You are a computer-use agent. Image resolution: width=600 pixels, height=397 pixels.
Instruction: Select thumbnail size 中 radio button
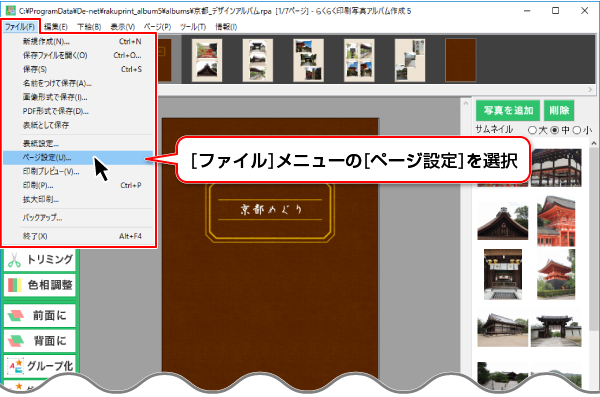(x=554, y=130)
